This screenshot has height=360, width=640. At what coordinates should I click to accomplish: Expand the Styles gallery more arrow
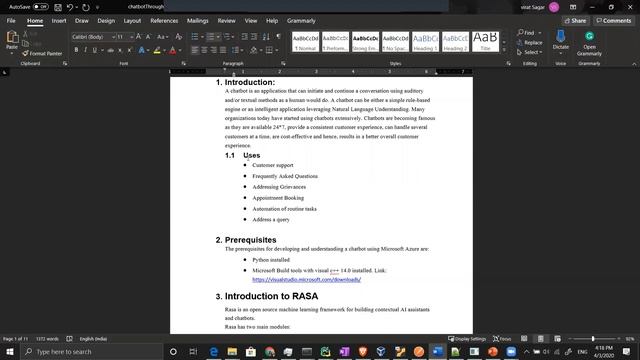point(504,50)
